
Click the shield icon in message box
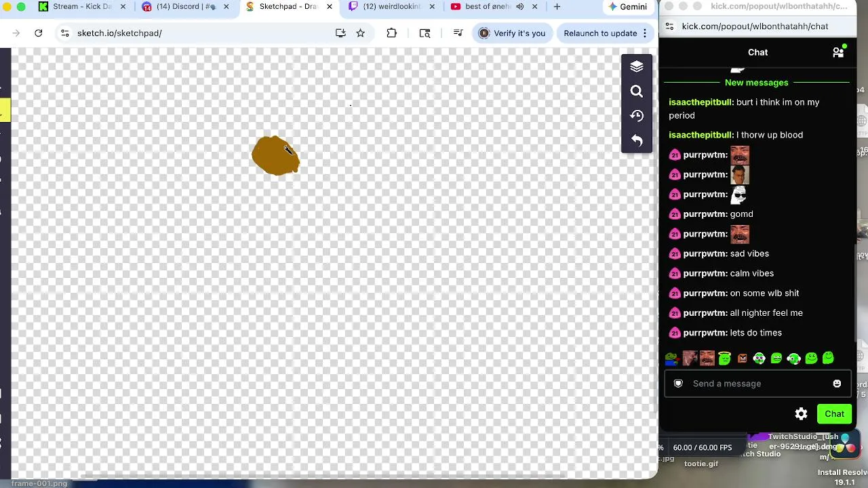[x=678, y=384]
